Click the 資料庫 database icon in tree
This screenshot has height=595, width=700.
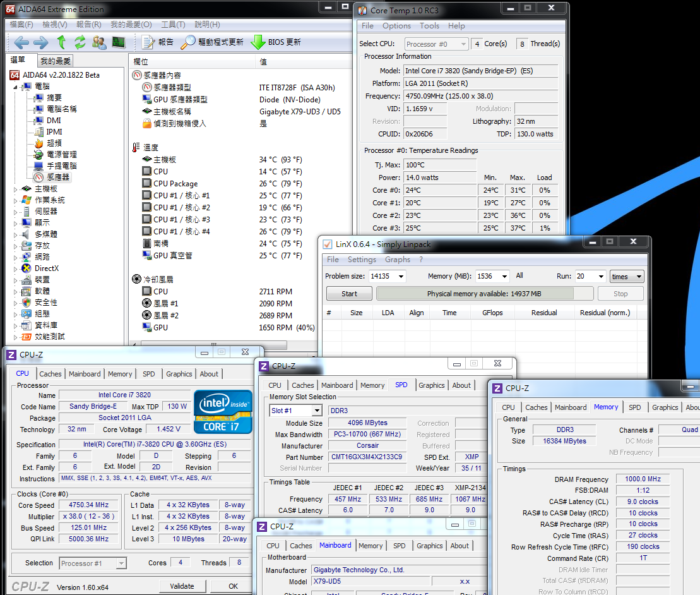click(x=27, y=325)
